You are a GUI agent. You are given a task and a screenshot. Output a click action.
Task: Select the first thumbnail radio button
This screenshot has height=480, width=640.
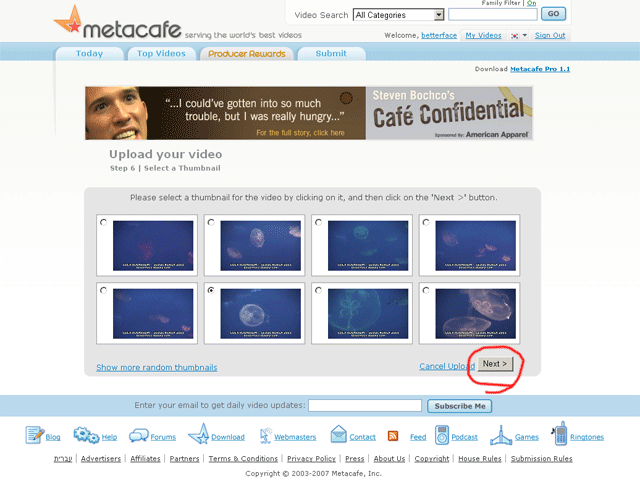pos(104,222)
